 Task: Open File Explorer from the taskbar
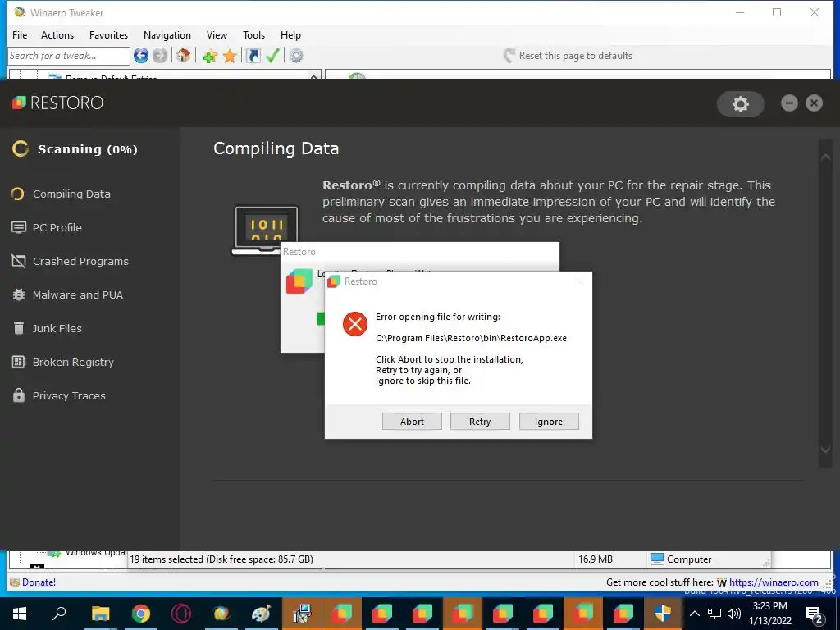[x=100, y=614]
